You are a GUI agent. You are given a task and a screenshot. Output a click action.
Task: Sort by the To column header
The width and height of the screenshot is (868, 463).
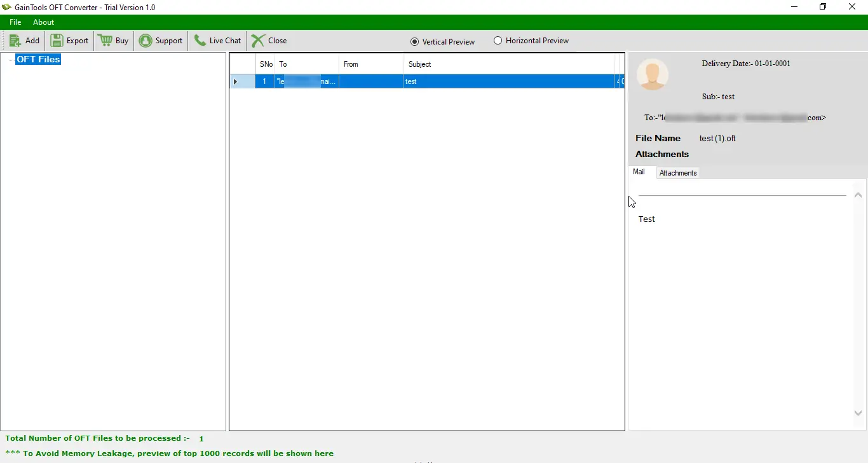pyautogui.click(x=306, y=64)
